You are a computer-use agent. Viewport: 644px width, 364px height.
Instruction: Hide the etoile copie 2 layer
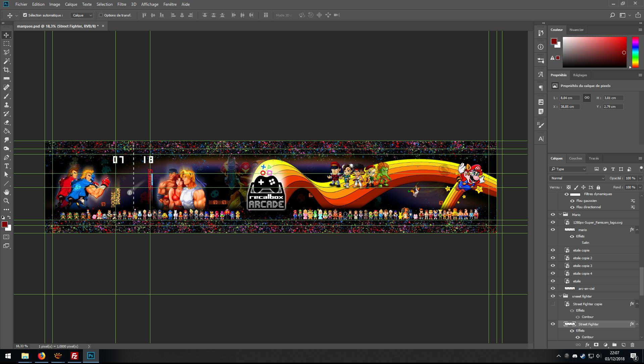tap(553, 258)
